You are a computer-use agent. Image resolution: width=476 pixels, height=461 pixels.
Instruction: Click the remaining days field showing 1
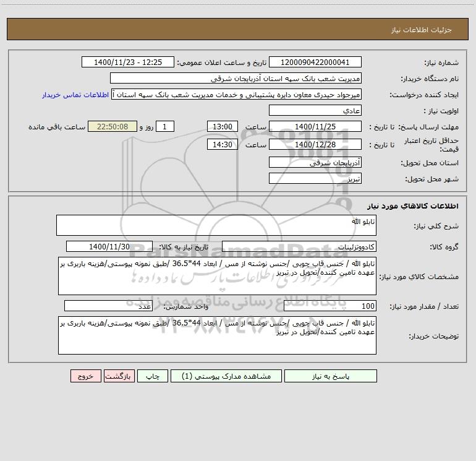coord(165,126)
